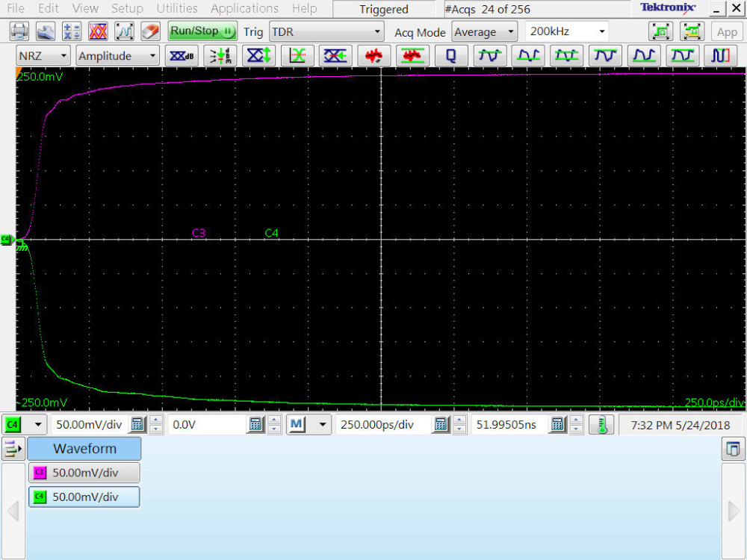Screen dimensions: 747x560
Task: Open calculator keypad for 51.99505ns position
Action: (x=557, y=424)
